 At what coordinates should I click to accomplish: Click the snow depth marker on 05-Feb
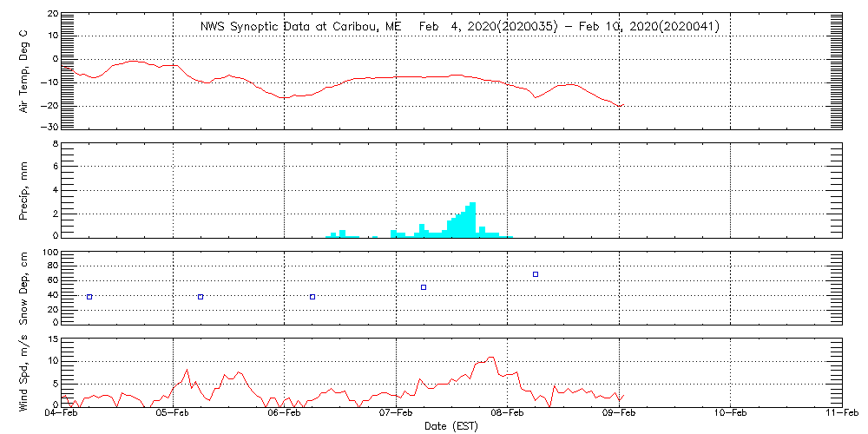[x=201, y=297]
